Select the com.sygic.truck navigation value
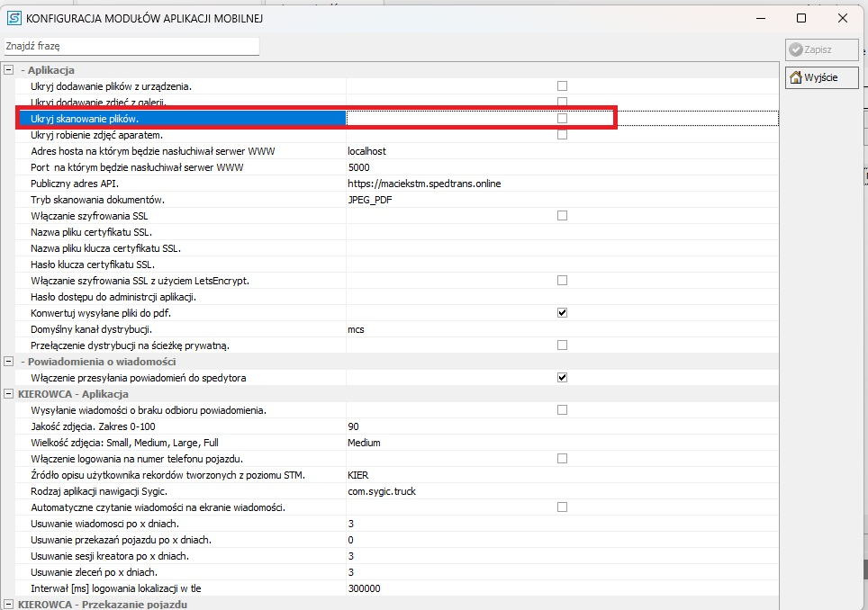868x610 pixels. [382, 491]
